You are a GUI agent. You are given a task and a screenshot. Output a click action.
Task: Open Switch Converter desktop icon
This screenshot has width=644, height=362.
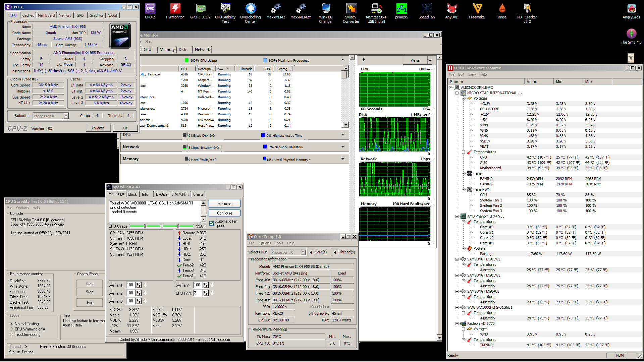coord(351,13)
